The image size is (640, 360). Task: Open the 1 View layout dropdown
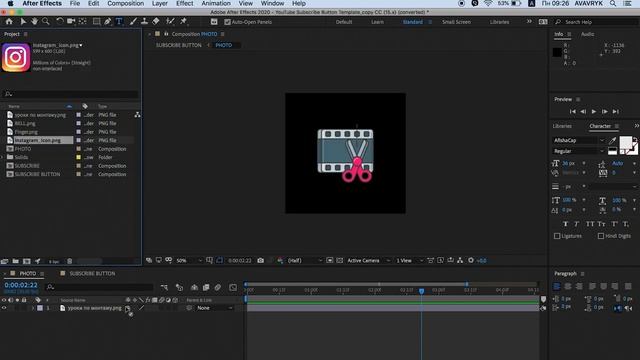pos(409,260)
